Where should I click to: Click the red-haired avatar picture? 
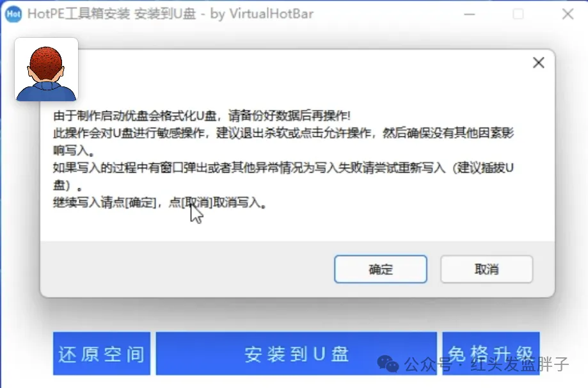click(x=47, y=69)
